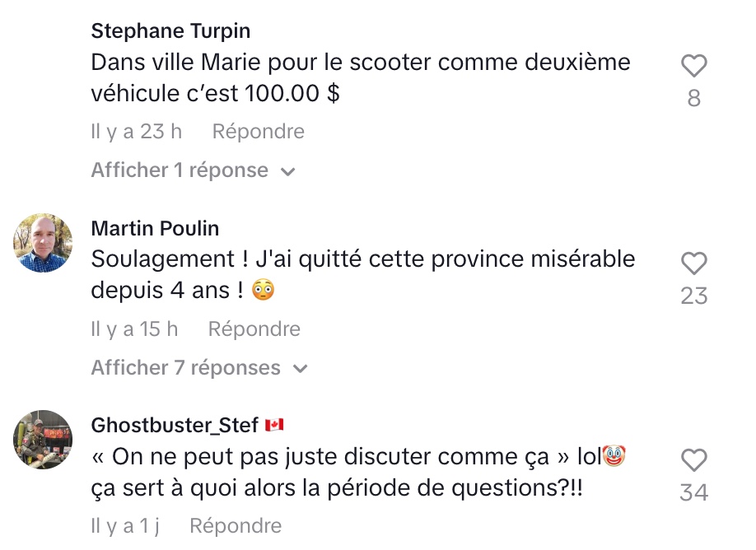756x550 pixels.
Task: Expand 'Afficher 7 réponses' under Martin's comment
Action: click(x=199, y=368)
